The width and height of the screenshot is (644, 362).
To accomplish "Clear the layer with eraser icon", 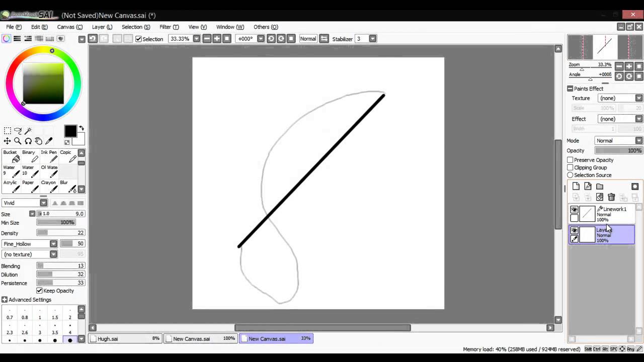I will point(600,197).
